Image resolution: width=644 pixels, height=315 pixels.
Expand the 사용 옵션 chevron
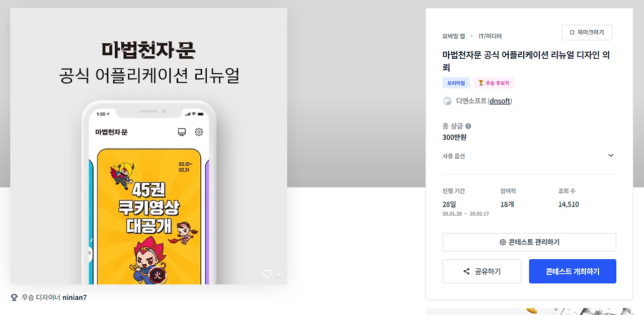click(x=611, y=155)
